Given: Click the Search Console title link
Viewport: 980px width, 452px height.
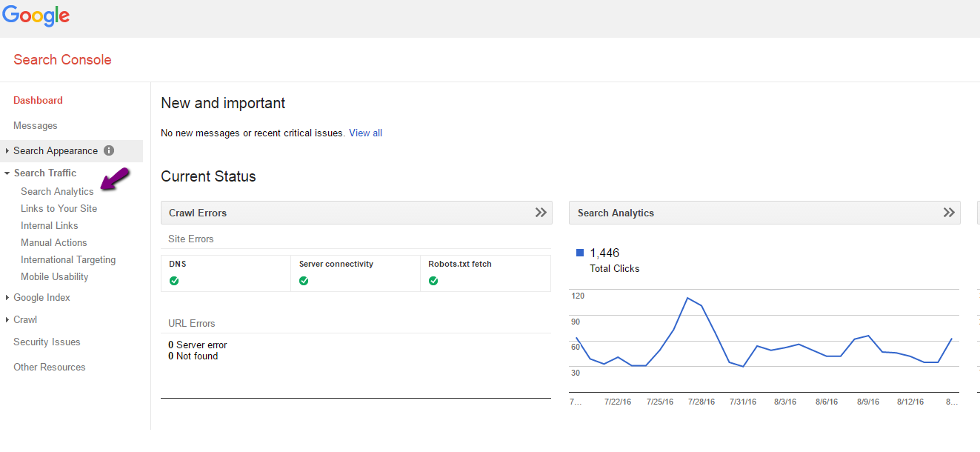Looking at the screenshot, I should click(x=62, y=60).
